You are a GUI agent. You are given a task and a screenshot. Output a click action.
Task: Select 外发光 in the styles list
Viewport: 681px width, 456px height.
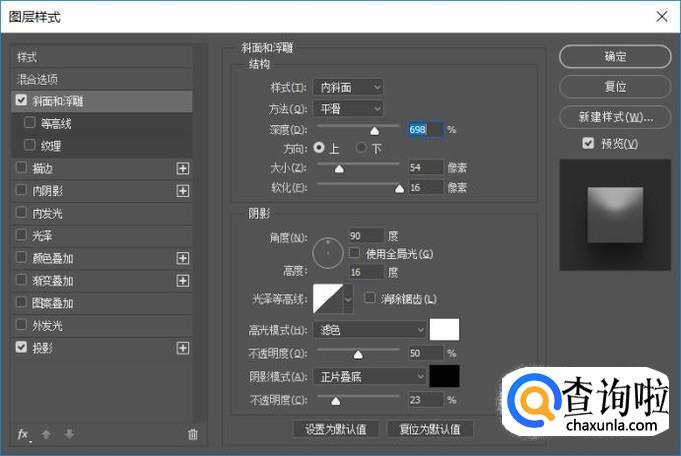(x=47, y=326)
